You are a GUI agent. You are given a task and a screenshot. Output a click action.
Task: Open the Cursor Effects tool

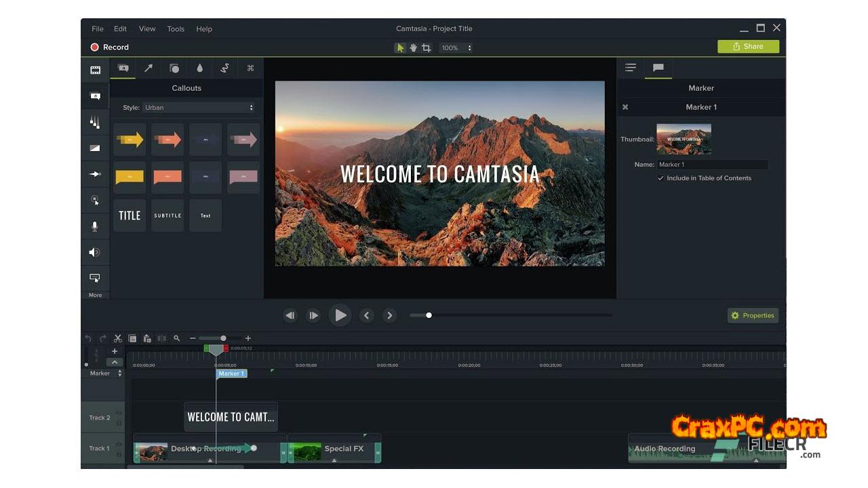pos(95,200)
